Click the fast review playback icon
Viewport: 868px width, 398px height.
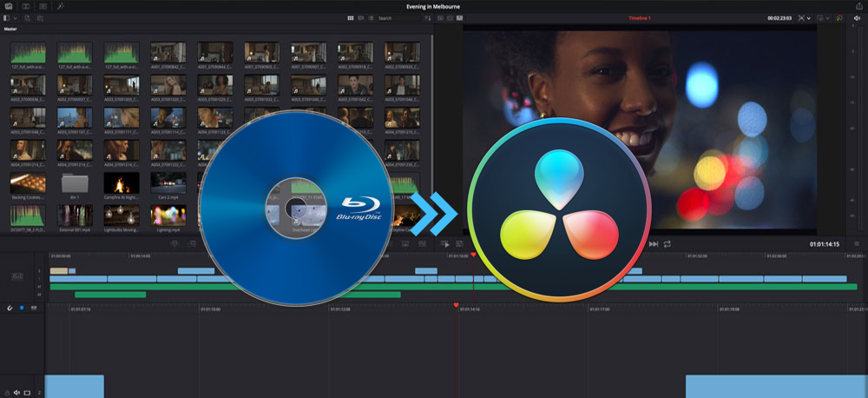click(444, 244)
